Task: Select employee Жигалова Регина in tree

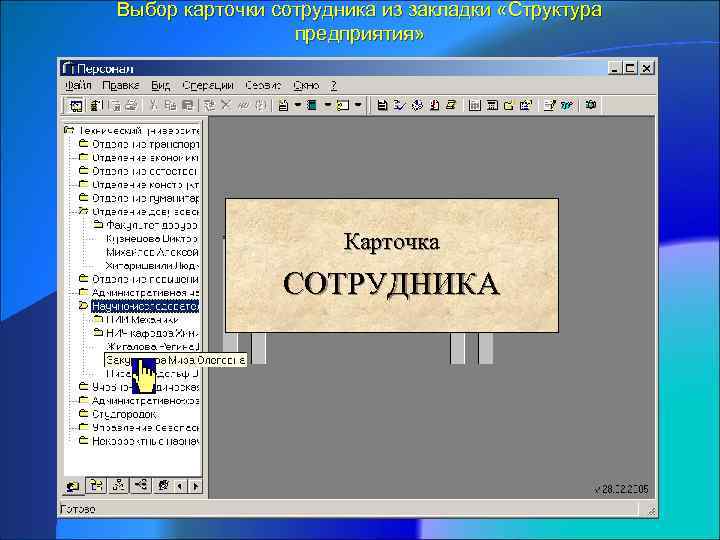Action: coord(152,347)
